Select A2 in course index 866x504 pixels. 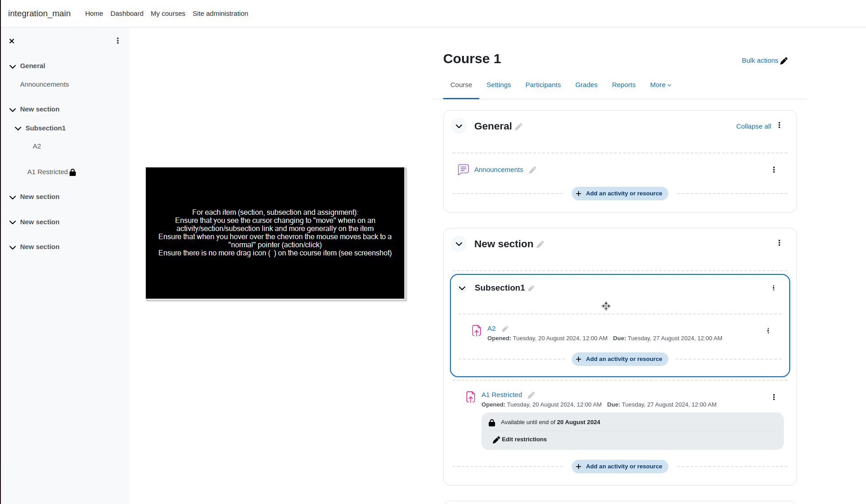[37, 146]
